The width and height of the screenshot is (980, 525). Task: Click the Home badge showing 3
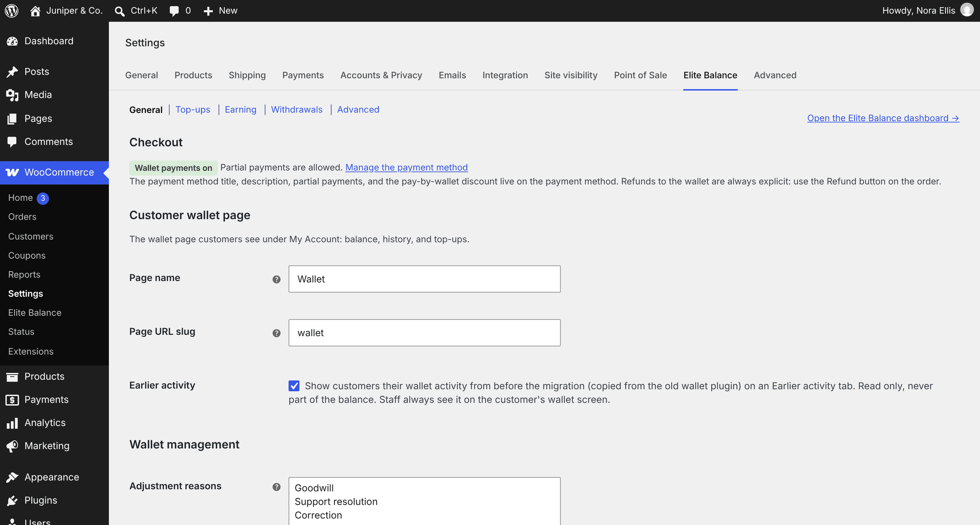click(x=43, y=198)
